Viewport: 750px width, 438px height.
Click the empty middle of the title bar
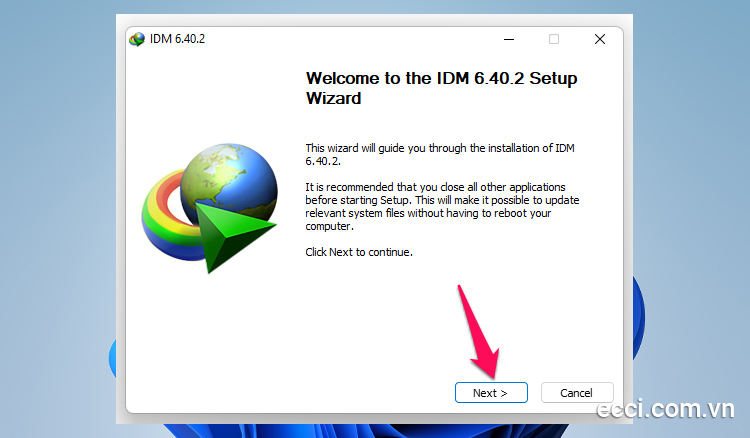tap(350, 40)
